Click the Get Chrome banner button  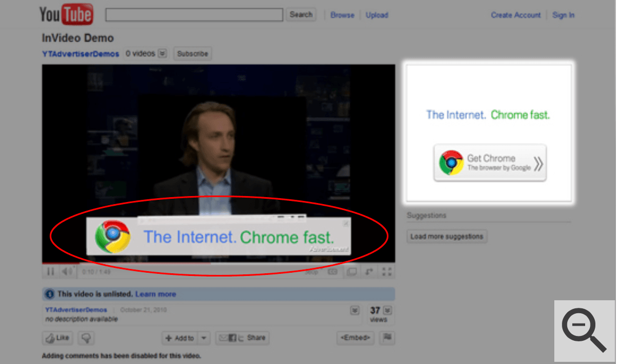click(490, 163)
